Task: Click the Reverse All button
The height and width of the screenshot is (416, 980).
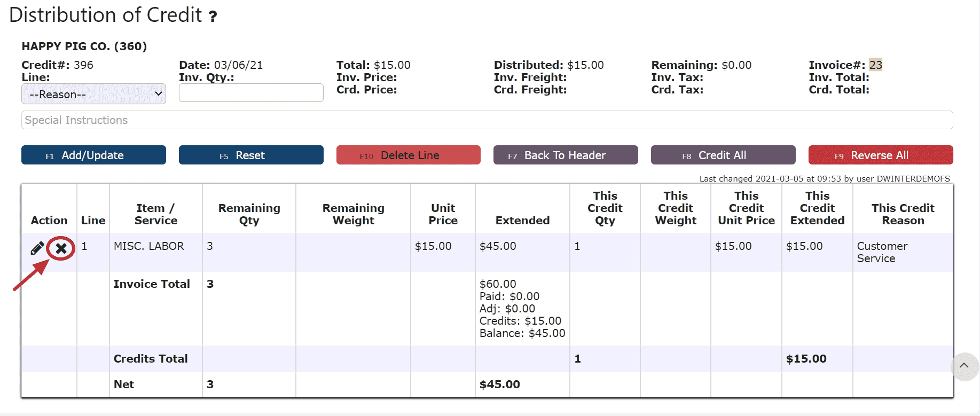Action: click(880, 155)
